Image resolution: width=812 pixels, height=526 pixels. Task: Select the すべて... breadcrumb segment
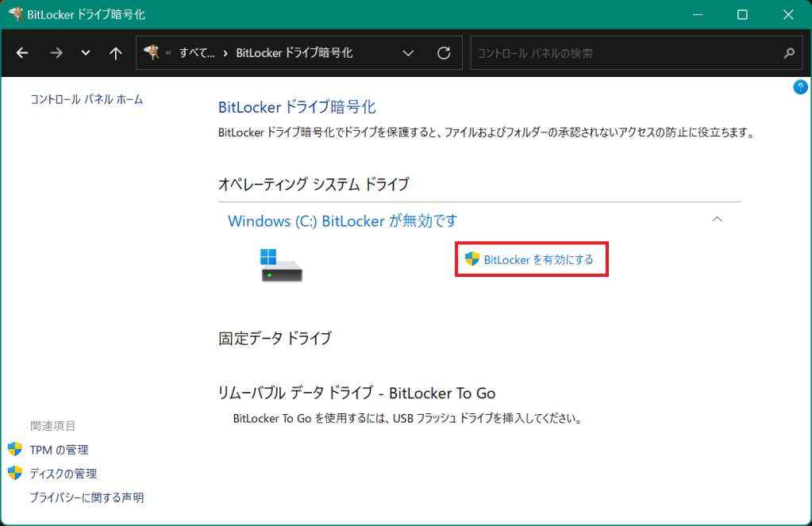point(197,53)
